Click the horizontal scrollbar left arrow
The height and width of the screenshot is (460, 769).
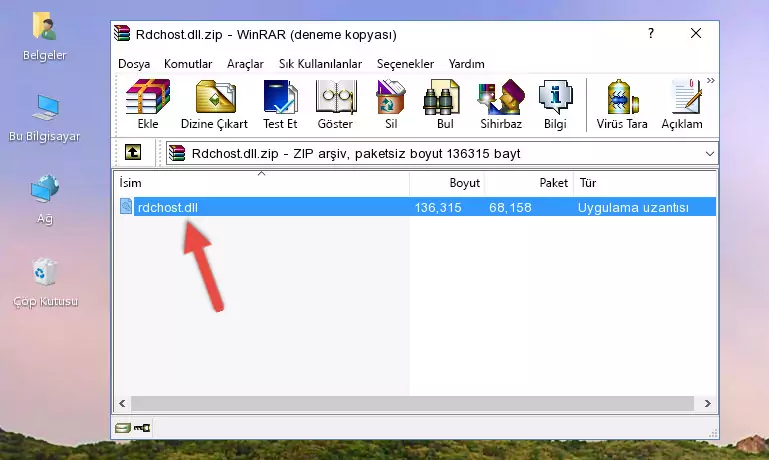123,404
